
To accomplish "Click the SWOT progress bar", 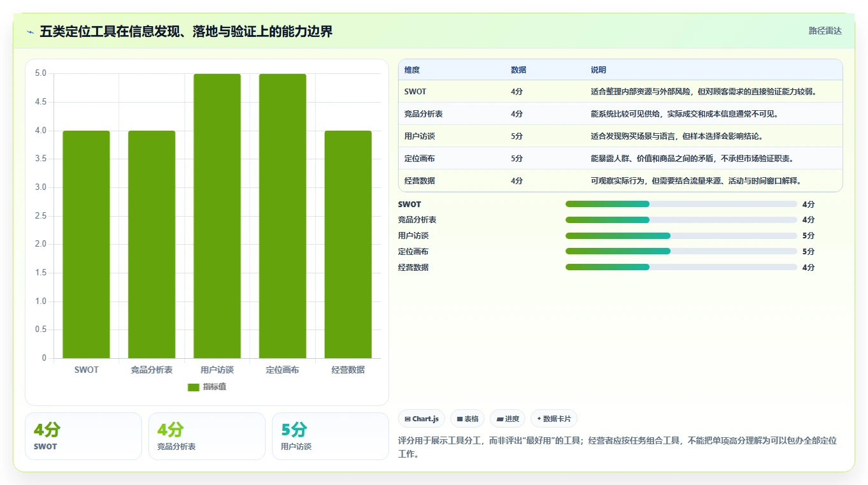I will tap(681, 204).
